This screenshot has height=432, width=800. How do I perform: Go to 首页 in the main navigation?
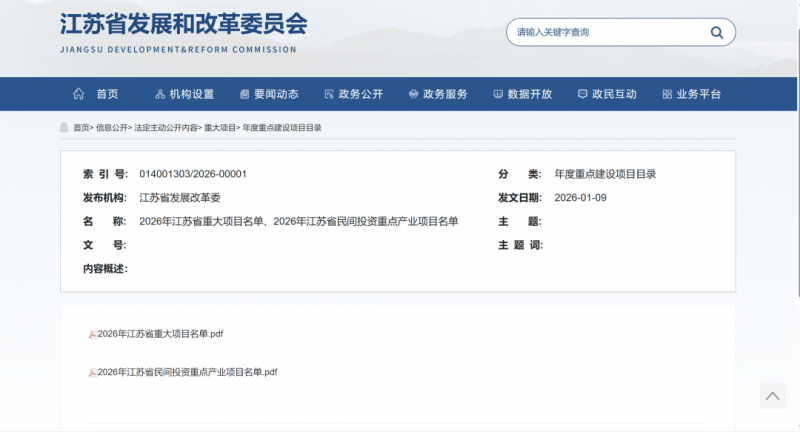click(107, 94)
